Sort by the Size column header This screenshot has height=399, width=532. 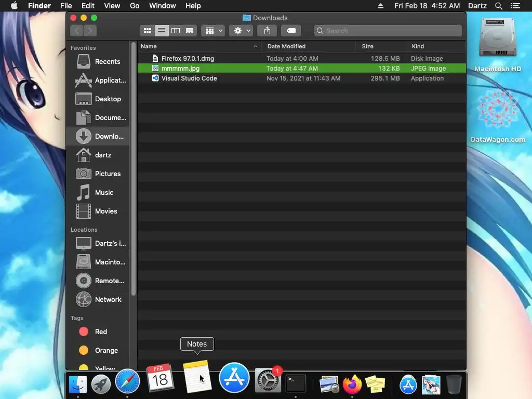(x=381, y=46)
